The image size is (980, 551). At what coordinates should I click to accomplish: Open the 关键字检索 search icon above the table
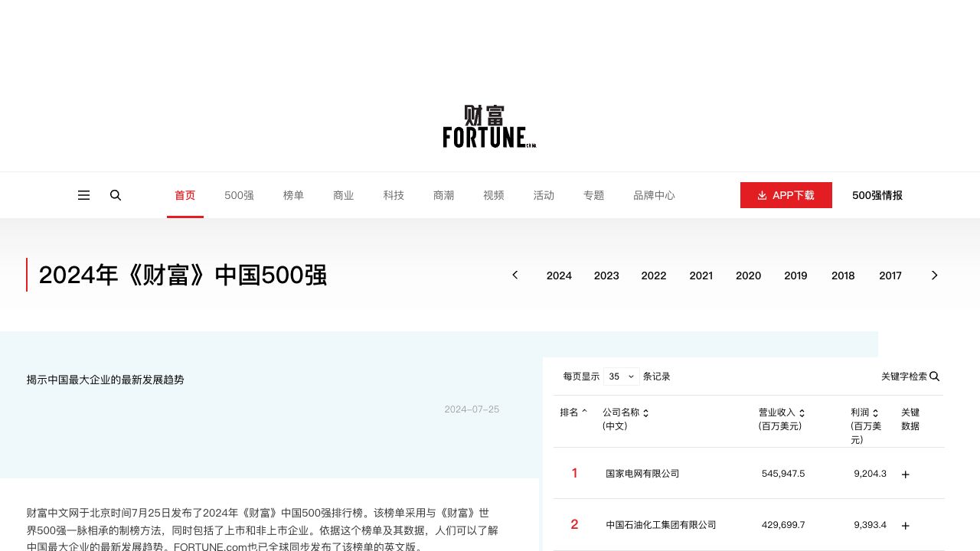tap(934, 376)
